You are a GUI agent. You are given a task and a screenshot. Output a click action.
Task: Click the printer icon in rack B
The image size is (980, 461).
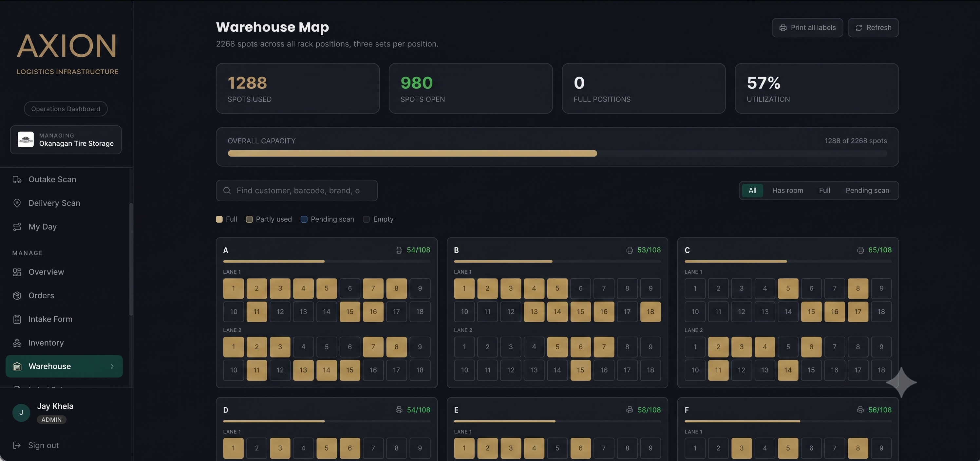[629, 250]
